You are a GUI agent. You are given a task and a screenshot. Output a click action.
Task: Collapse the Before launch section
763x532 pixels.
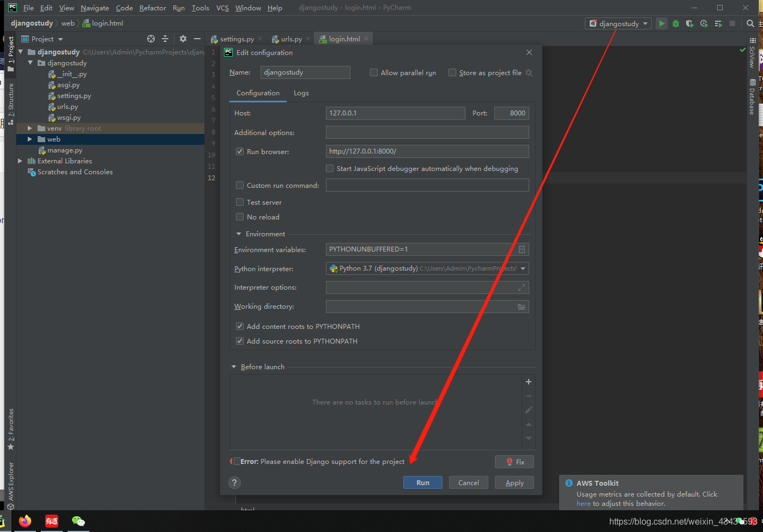(x=234, y=366)
